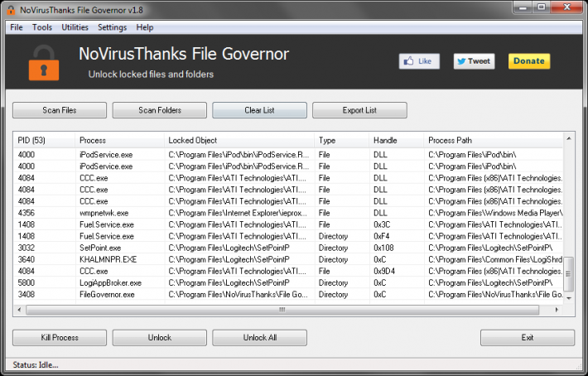Screen dimensions: 588x376
Task: Click NoVirusThanks File Go locked object path
Action: pyautogui.click(x=239, y=294)
